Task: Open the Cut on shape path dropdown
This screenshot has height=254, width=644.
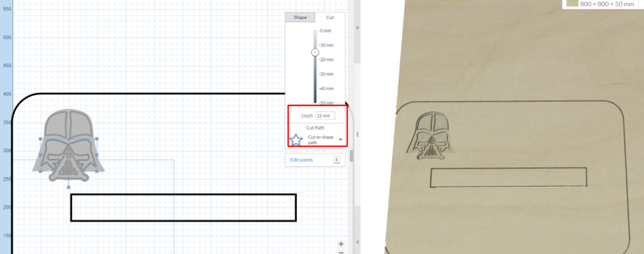Action: [341, 140]
